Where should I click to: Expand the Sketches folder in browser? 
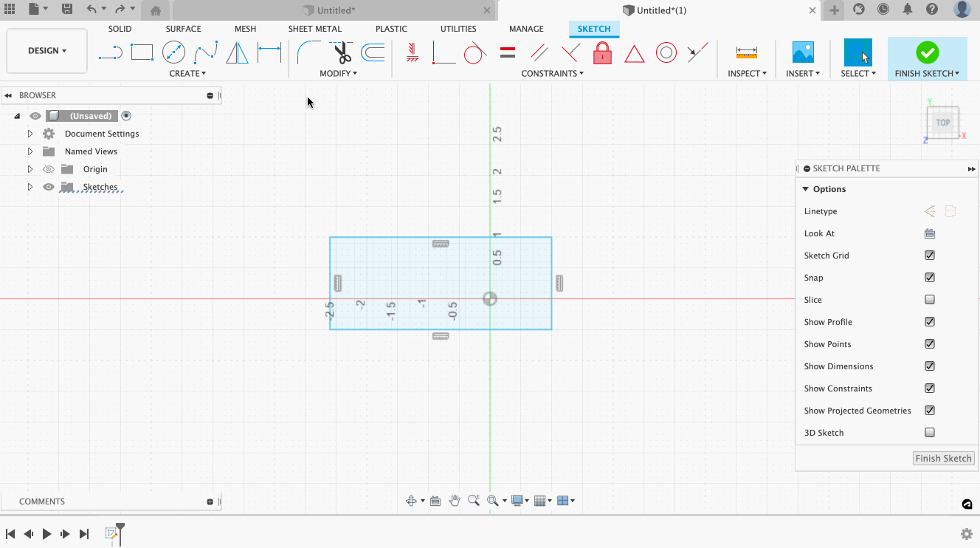30,187
